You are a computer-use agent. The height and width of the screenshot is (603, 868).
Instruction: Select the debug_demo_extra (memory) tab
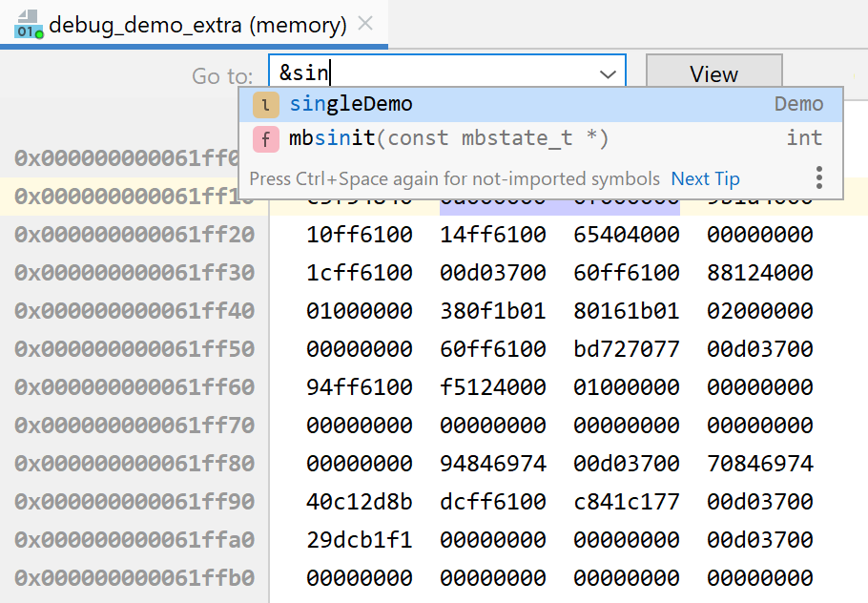pyautogui.click(x=197, y=25)
